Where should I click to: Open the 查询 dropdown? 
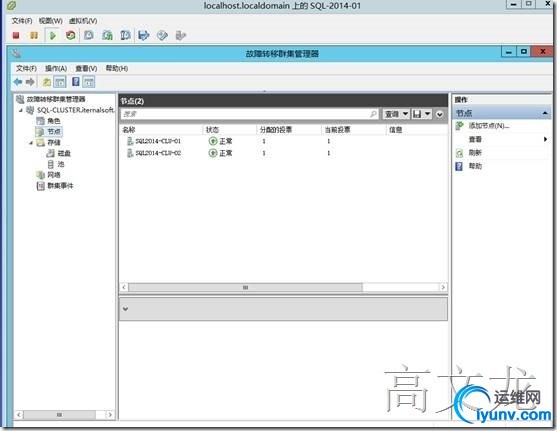[x=396, y=114]
